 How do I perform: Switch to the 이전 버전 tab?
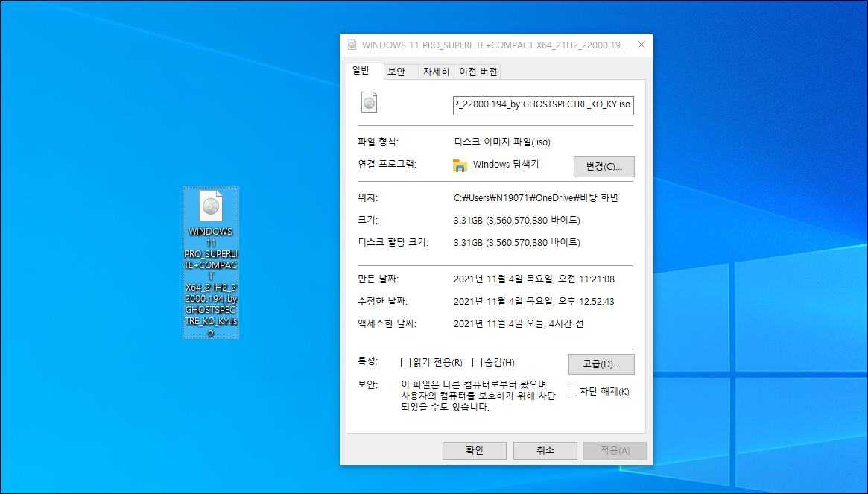[478, 72]
